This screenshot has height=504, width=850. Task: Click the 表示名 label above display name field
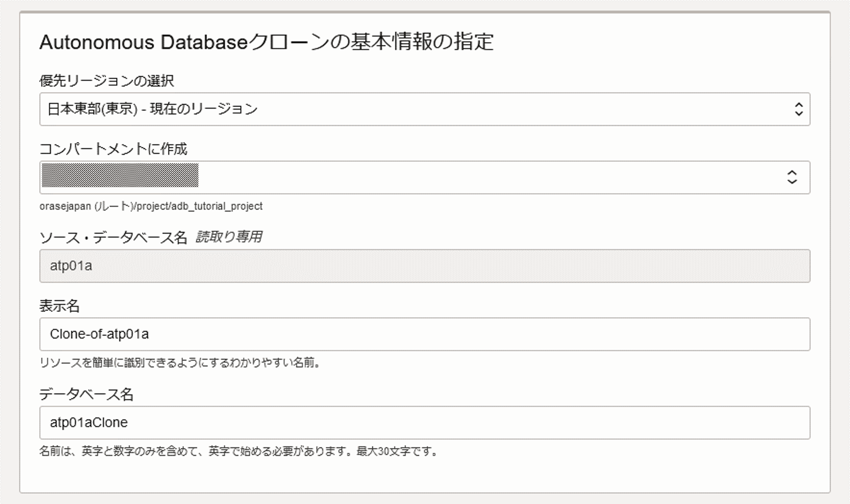tap(60, 306)
